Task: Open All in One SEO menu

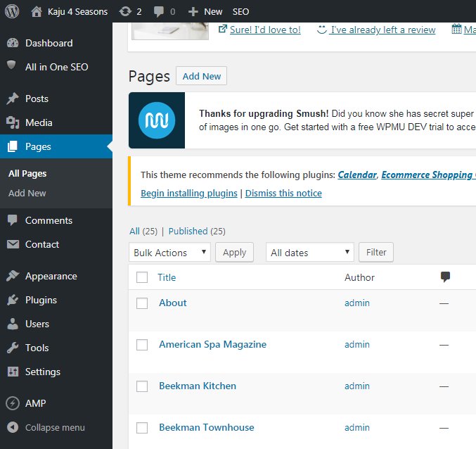Action: pos(57,67)
